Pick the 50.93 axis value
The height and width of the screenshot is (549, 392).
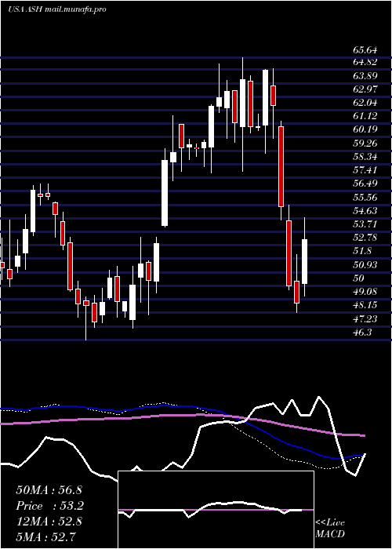(365, 265)
